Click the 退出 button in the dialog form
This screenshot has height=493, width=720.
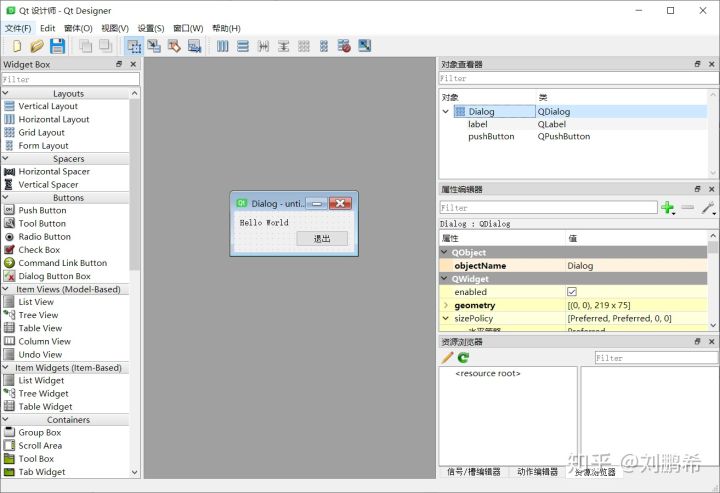[322, 239]
